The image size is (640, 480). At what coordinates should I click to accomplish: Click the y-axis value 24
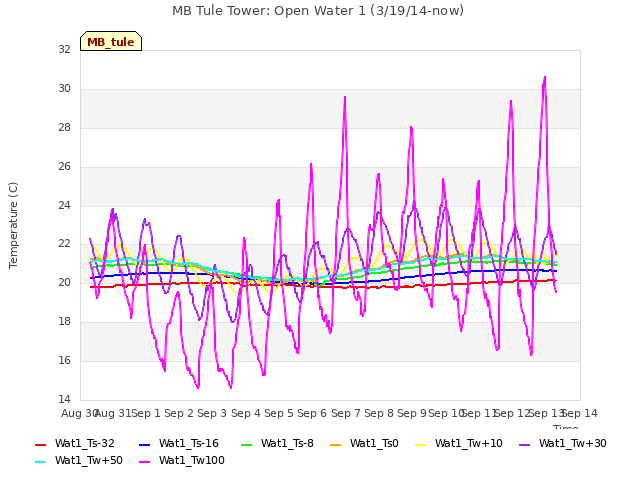click(64, 205)
